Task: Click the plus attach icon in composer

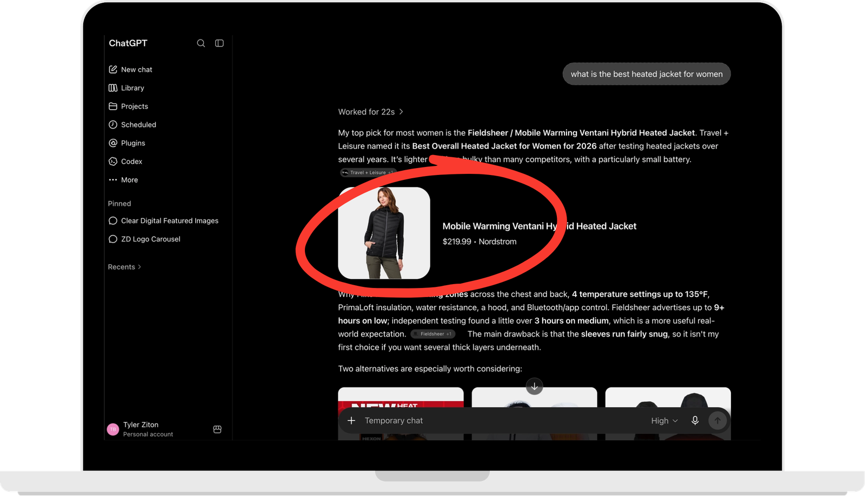Action: tap(351, 421)
